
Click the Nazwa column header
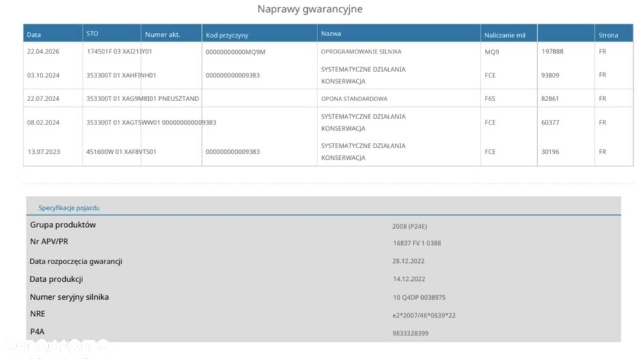[x=331, y=34]
